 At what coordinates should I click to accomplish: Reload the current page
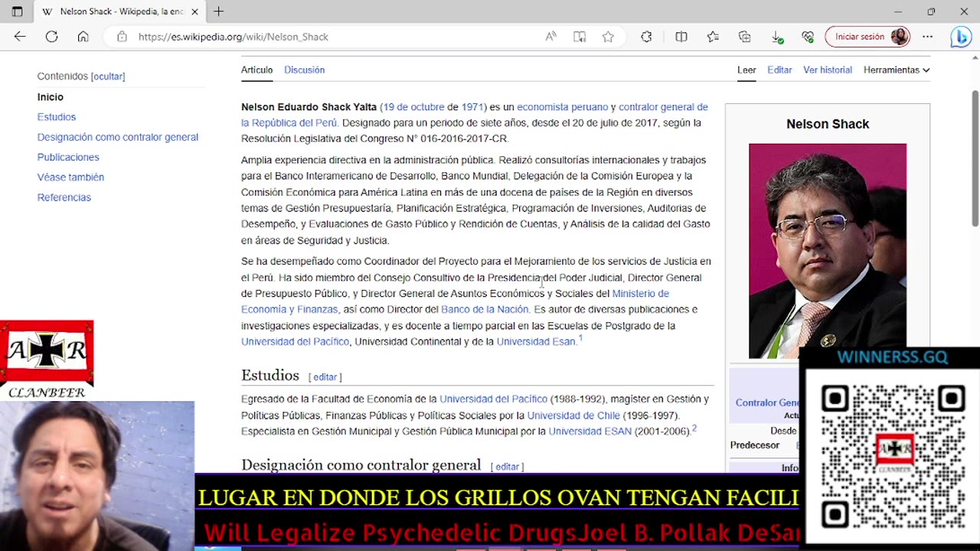click(51, 37)
